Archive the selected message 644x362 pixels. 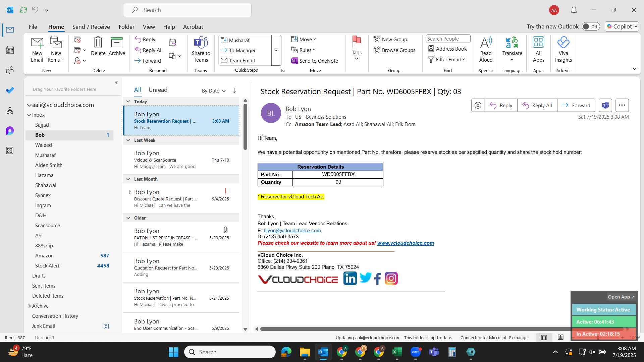pyautogui.click(x=117, y=47)
